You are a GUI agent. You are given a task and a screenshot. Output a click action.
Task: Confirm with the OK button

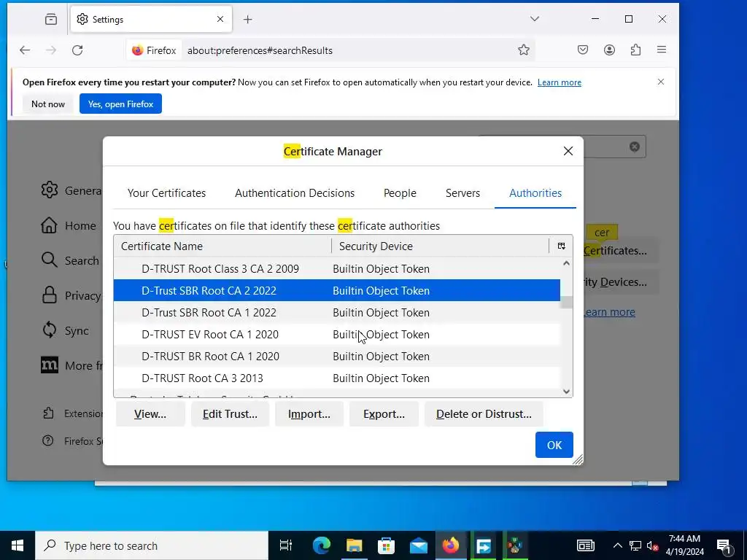[x=554, y=445]
